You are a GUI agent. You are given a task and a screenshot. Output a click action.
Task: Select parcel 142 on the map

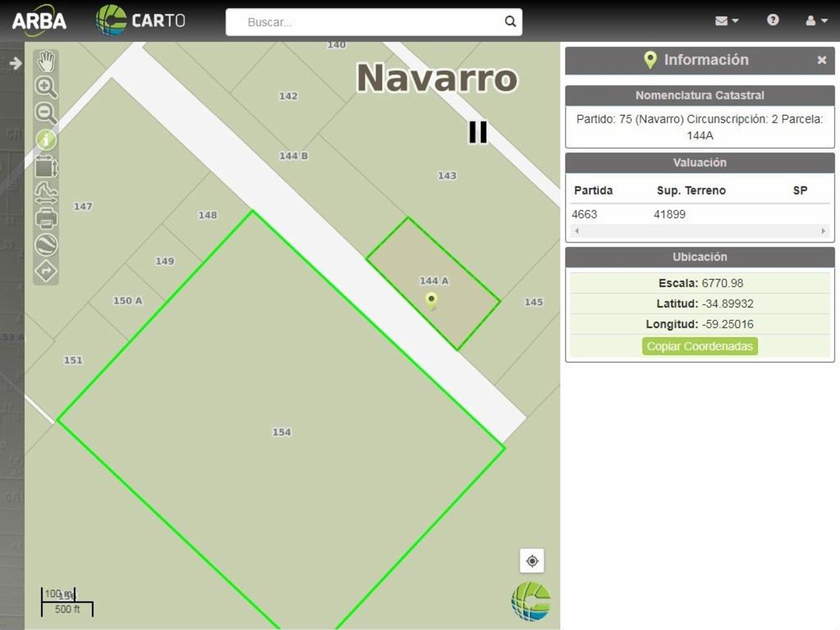click(x=288, y=96)
